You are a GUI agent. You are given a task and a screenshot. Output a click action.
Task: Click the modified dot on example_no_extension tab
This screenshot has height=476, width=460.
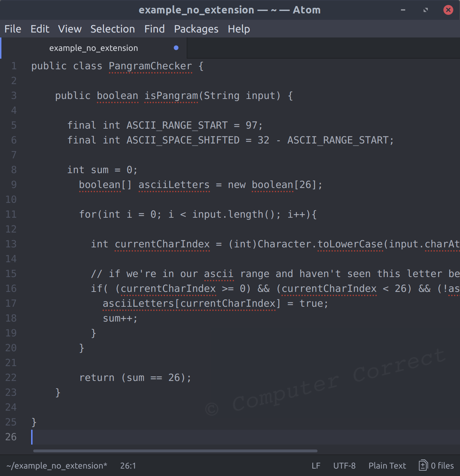pyautogui.click(x=176, y=48)
